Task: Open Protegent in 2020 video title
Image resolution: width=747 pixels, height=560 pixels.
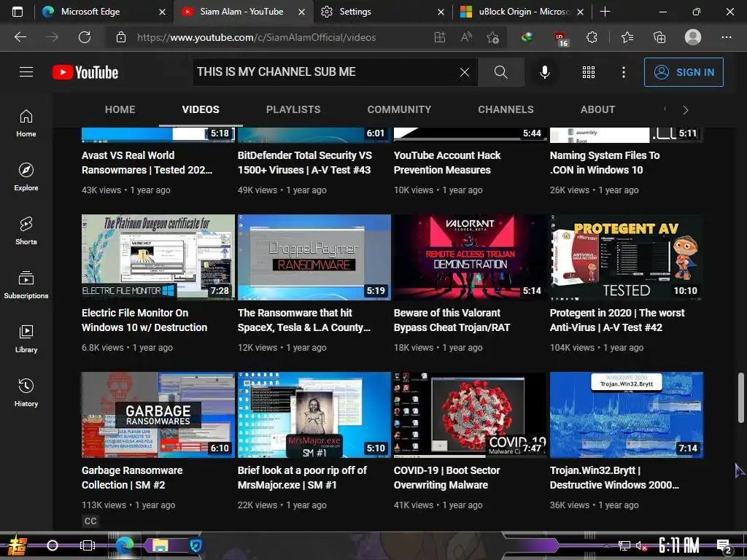Action: (617, 320)
